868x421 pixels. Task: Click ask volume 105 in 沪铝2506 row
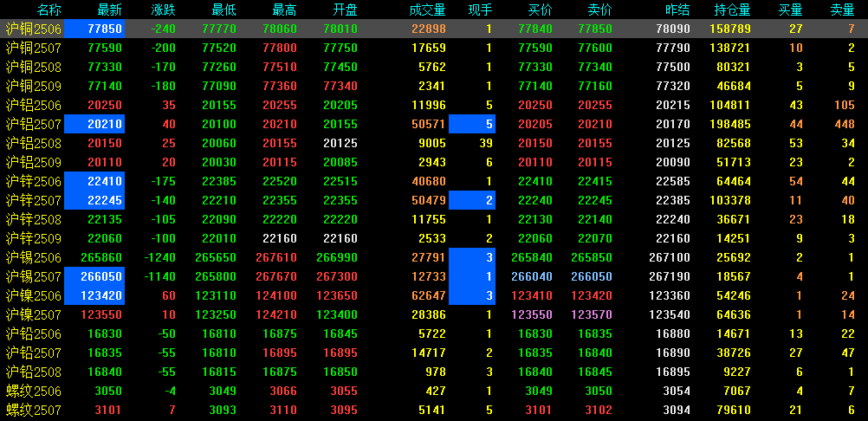pos(845,106)
